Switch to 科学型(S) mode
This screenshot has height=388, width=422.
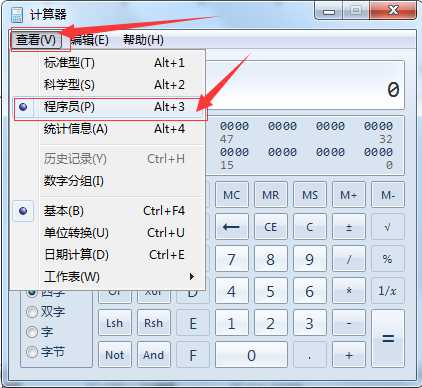coord(108,85)
